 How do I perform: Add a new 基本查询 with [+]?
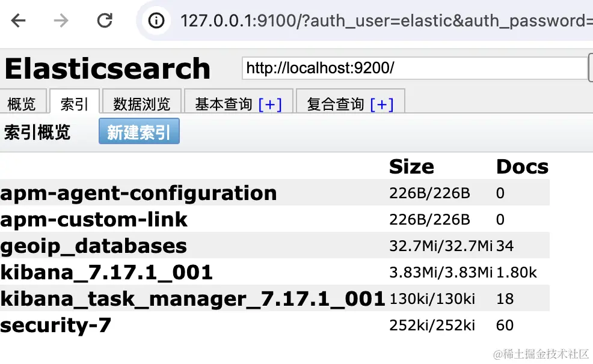[270, 105]
